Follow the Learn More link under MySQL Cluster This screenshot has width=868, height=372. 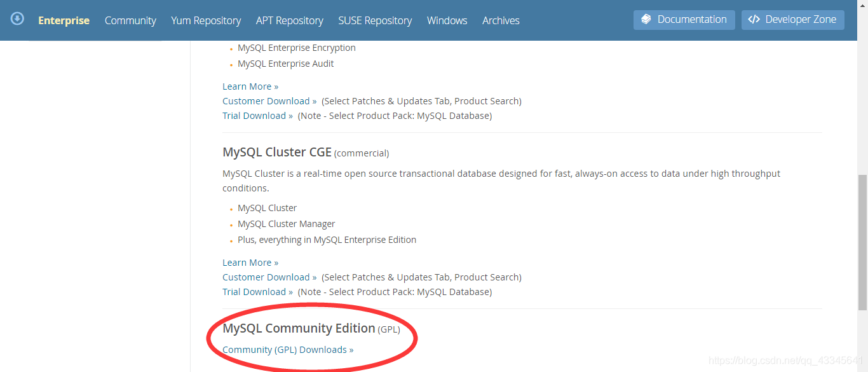pos(250,263)
